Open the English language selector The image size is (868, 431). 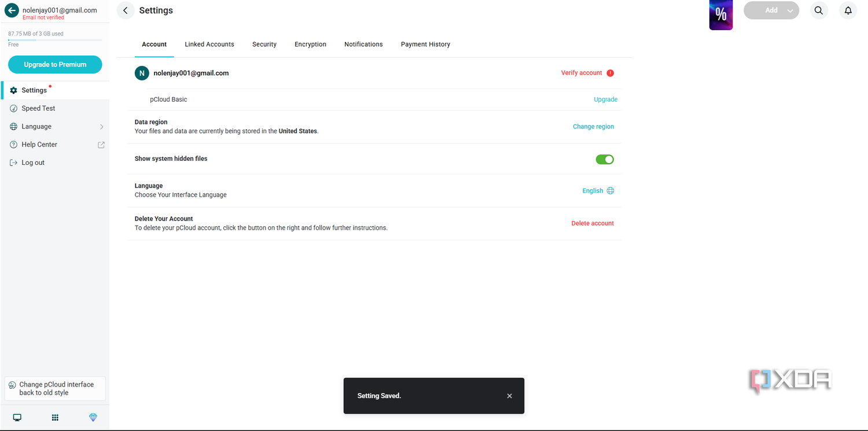(598, 191)
